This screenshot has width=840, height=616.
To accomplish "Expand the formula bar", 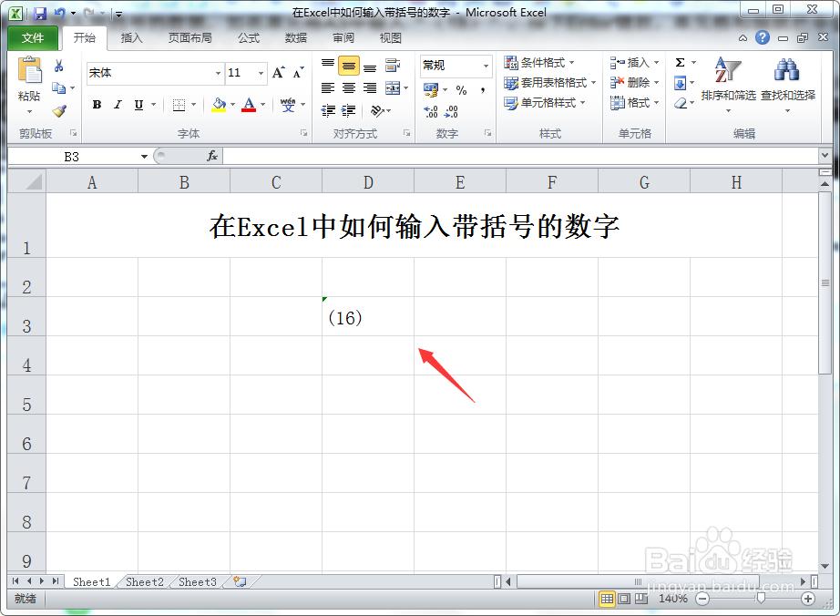I will click(x=825, y=155).
